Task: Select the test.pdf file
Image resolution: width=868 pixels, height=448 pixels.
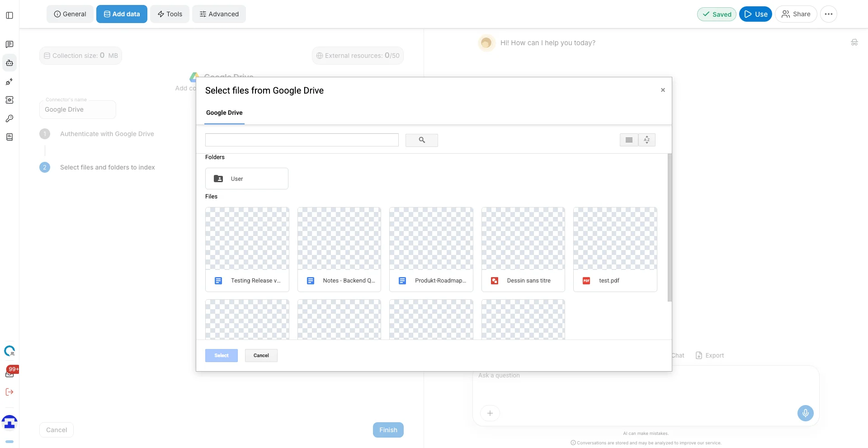Action: click(615, 250)
